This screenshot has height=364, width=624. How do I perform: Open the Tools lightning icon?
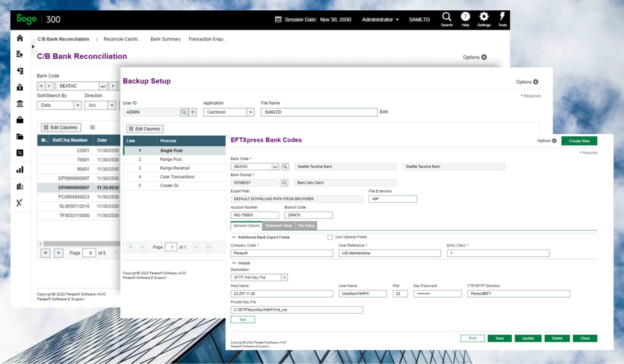[502, 19]
